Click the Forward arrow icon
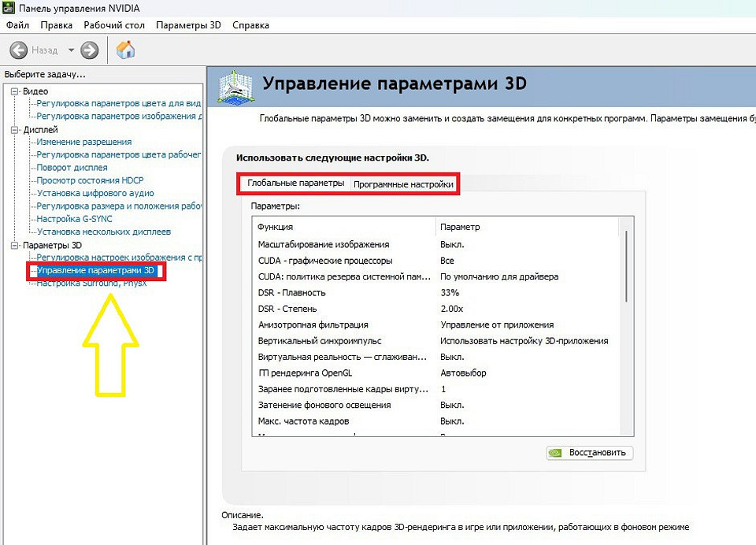This screenshot has height=545, width=756. coord(90,50)
